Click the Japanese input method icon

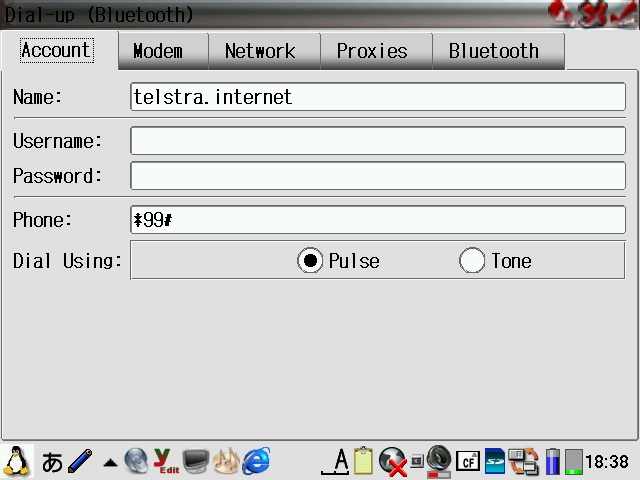52,462
